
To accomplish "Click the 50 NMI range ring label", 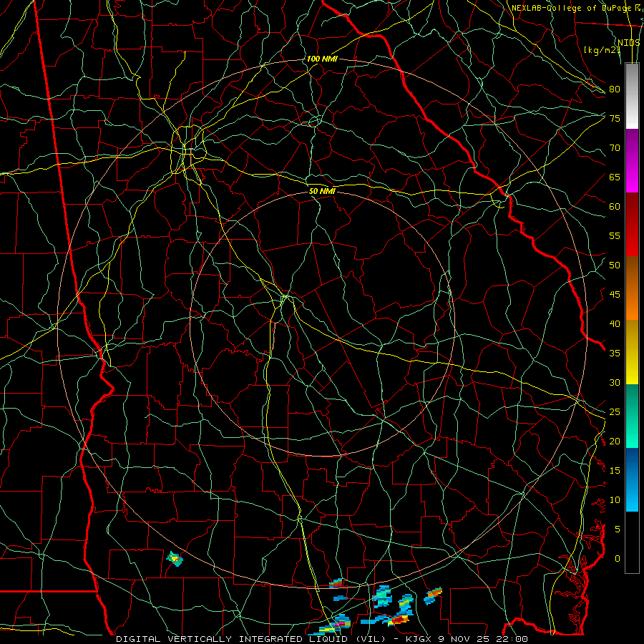I will point(322,191).
